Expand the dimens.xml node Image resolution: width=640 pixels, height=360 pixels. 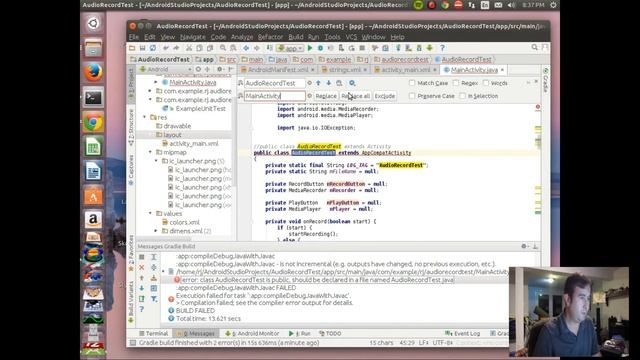click(x=156, y=231)
